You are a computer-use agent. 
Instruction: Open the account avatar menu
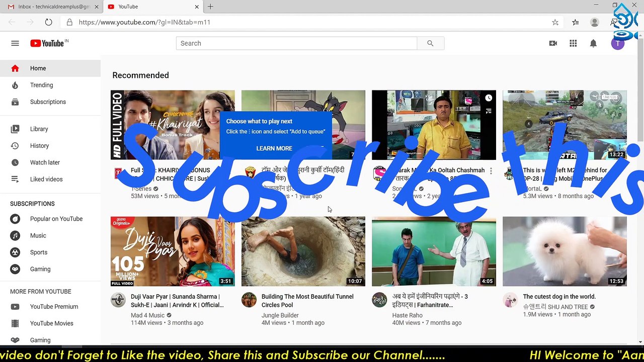click(x=617, y=43)
